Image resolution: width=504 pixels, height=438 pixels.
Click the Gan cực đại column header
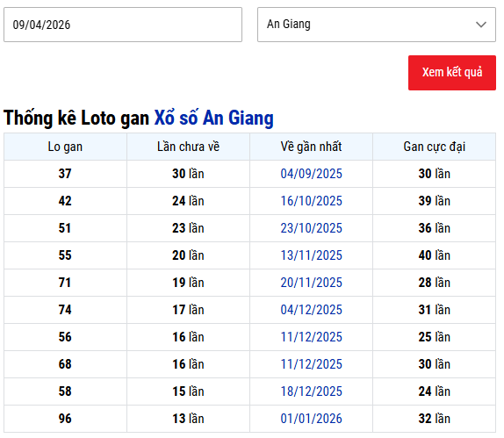[x=435, y=147]
